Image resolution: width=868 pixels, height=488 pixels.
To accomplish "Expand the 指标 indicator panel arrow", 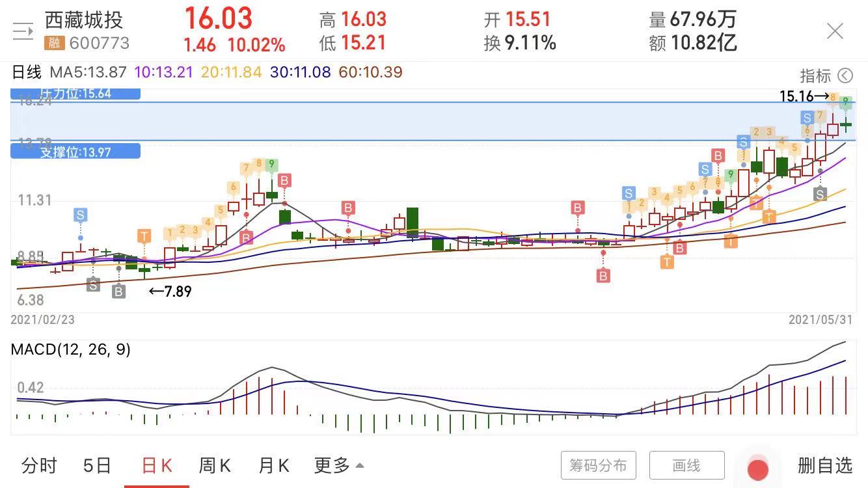I will point(845,76).
